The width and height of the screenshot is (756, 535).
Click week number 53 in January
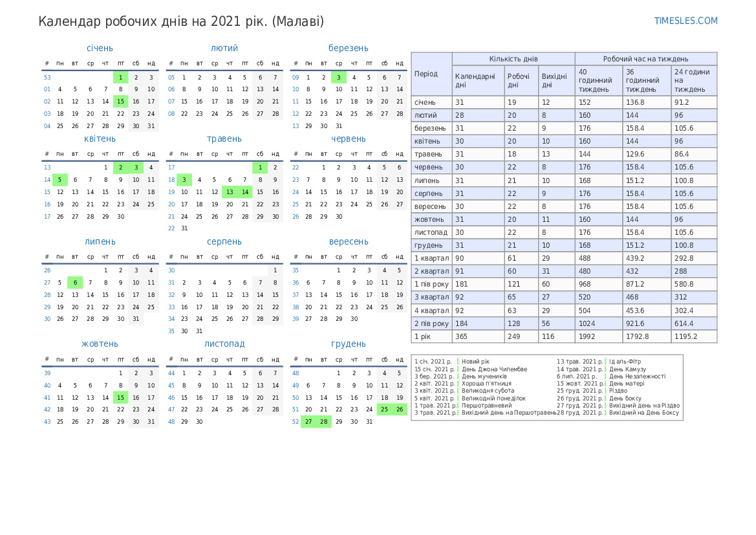[47, 78]
